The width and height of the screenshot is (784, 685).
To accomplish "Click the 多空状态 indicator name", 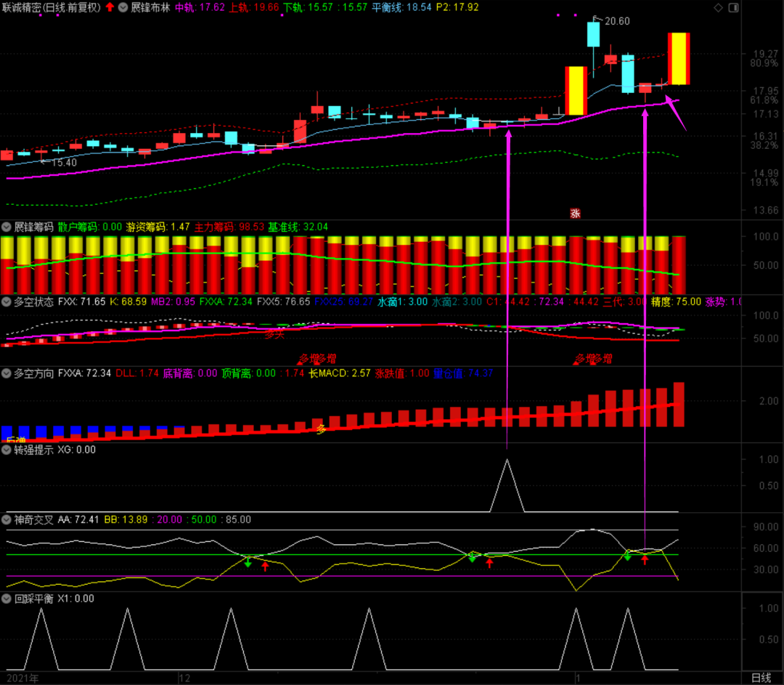I will [33, 301].
